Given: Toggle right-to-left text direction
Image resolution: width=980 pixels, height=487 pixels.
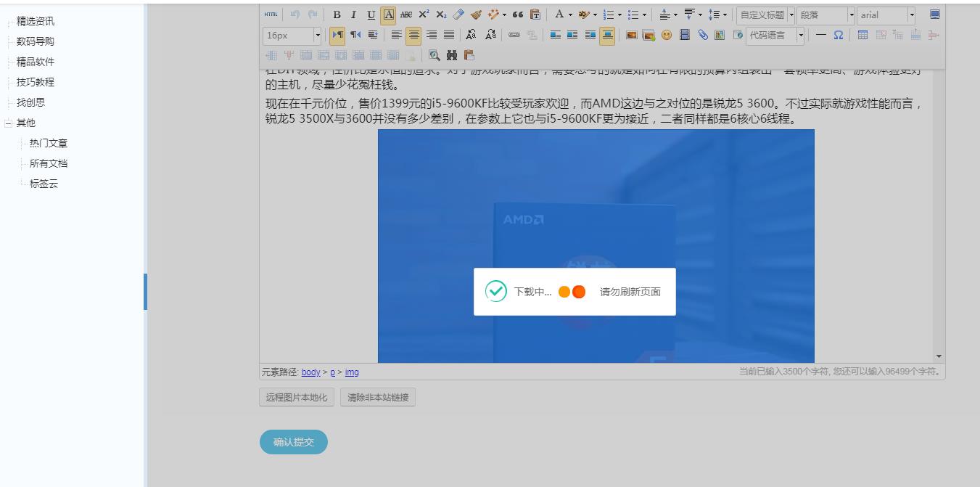Looking at the screenshot, I should 355,35.
